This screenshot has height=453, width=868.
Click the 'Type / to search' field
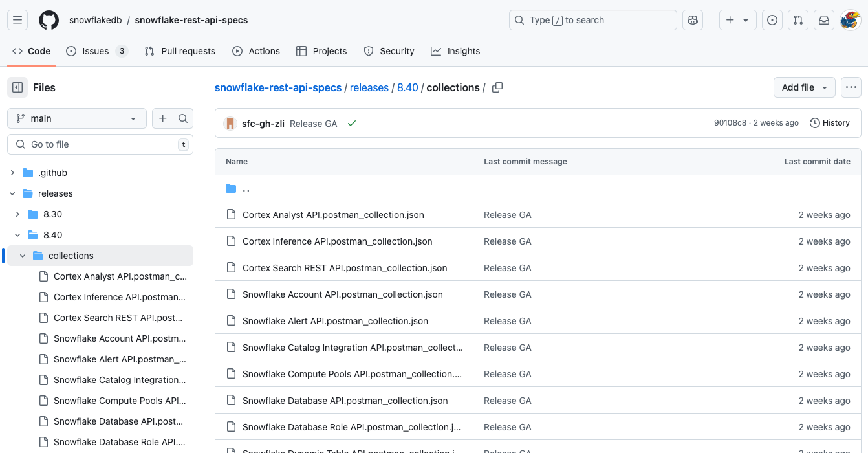tap(593, 20)
